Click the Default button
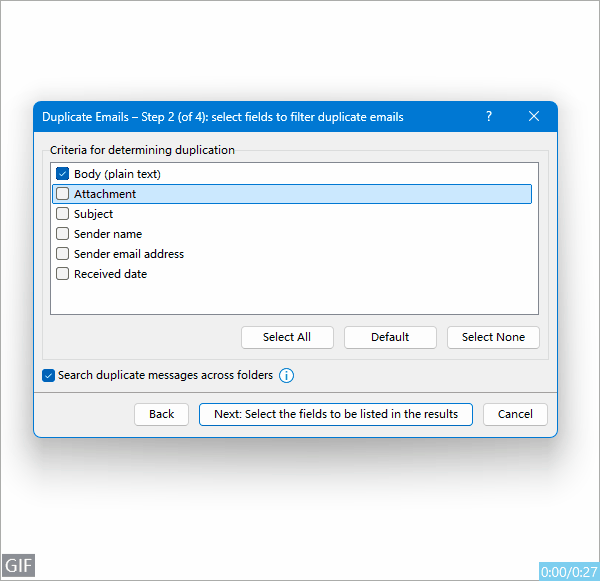The image size is (600, 581). coord(390,337)
